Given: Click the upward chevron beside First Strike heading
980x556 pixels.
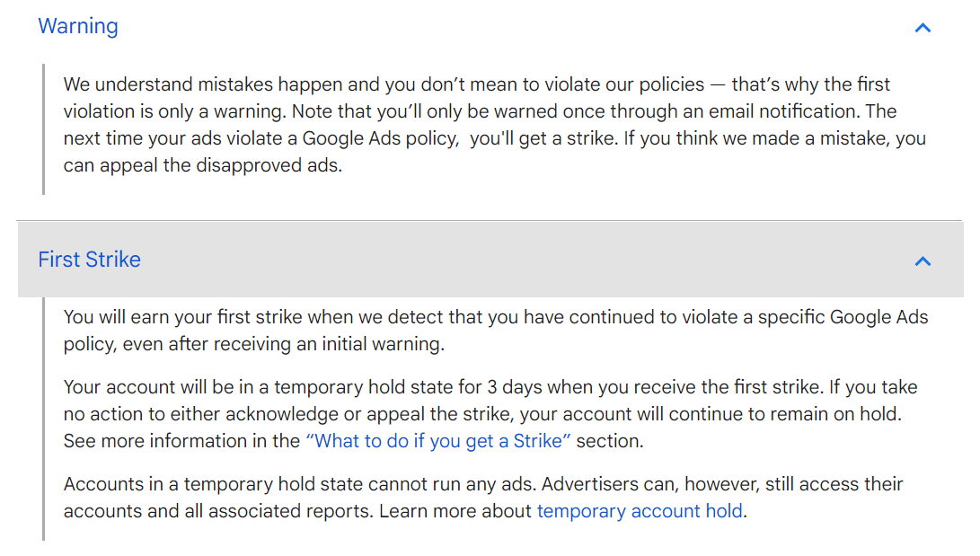Looking at the screenshot, I should (923, 260).
